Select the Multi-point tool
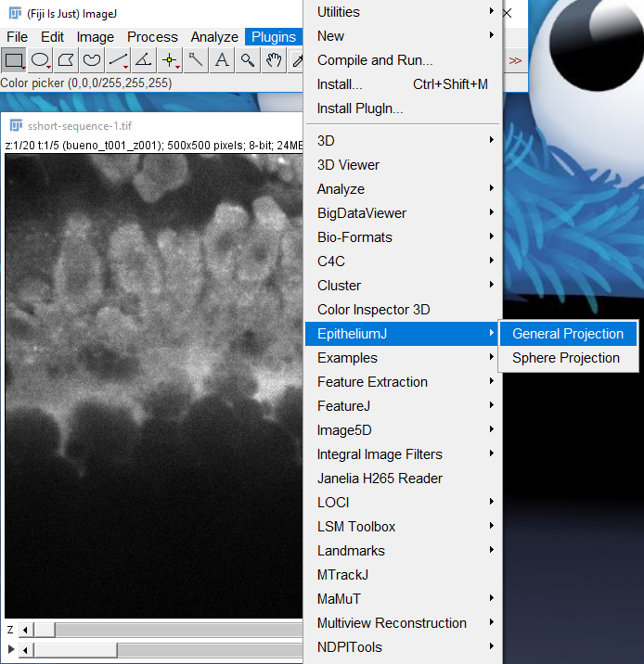644x664 pixels. 170,60
